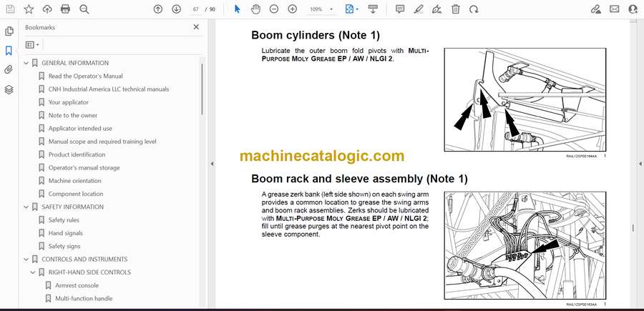Zoom in with plus button
This screenshot has height=311, width=644.
(293, 9)
